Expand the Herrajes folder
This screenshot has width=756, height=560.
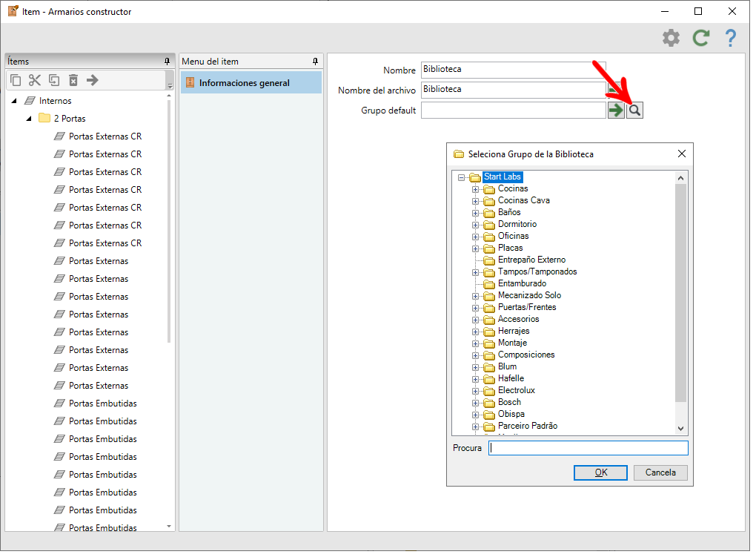click(x=475, y=332)
